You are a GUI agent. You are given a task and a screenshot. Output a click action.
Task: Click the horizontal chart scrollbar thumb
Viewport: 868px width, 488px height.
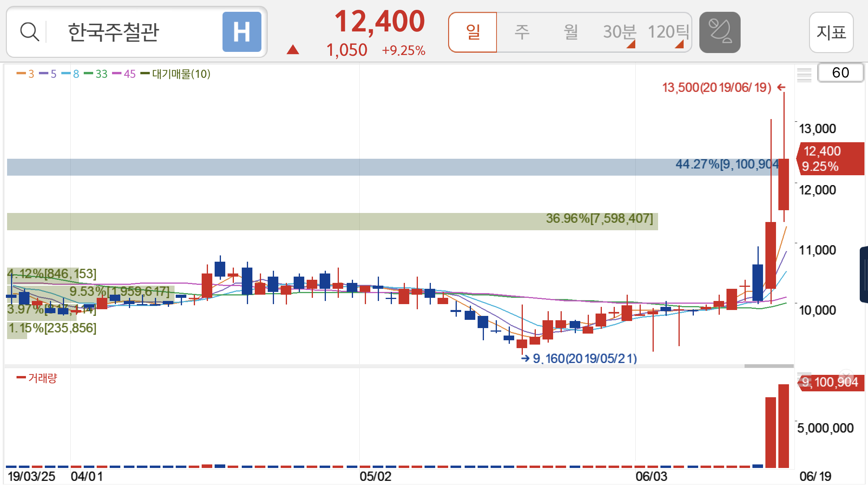pyautogui.click(x=769, y=366)
